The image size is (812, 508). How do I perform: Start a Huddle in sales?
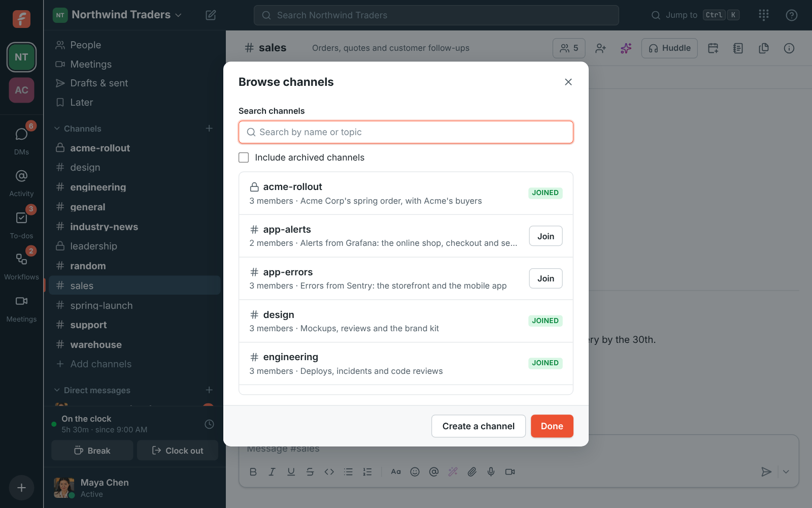669,48
